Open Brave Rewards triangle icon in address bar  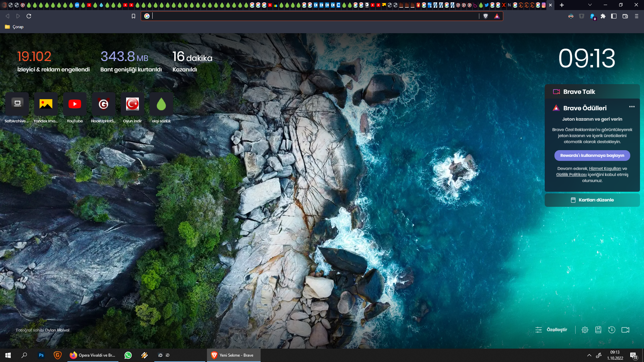coord(497,16)
